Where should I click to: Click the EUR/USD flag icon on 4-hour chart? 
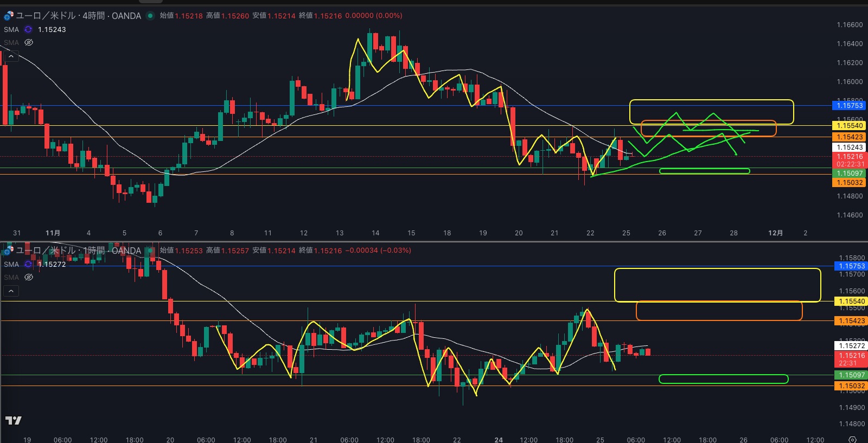point(8,16)
